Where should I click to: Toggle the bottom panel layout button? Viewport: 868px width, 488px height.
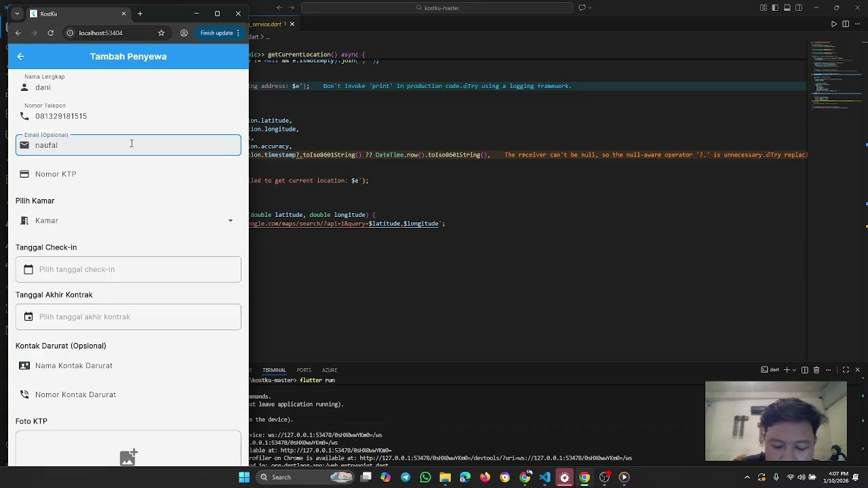point(787,8)
